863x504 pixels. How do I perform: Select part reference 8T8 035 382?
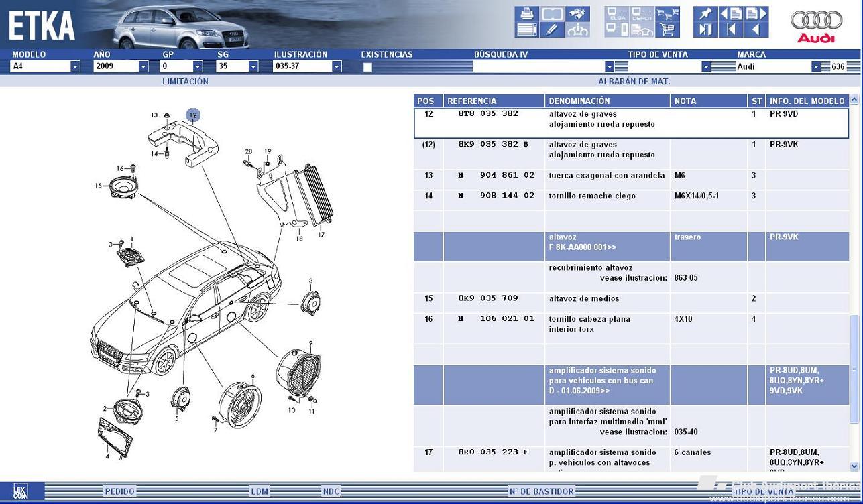[x=488, y=114]
